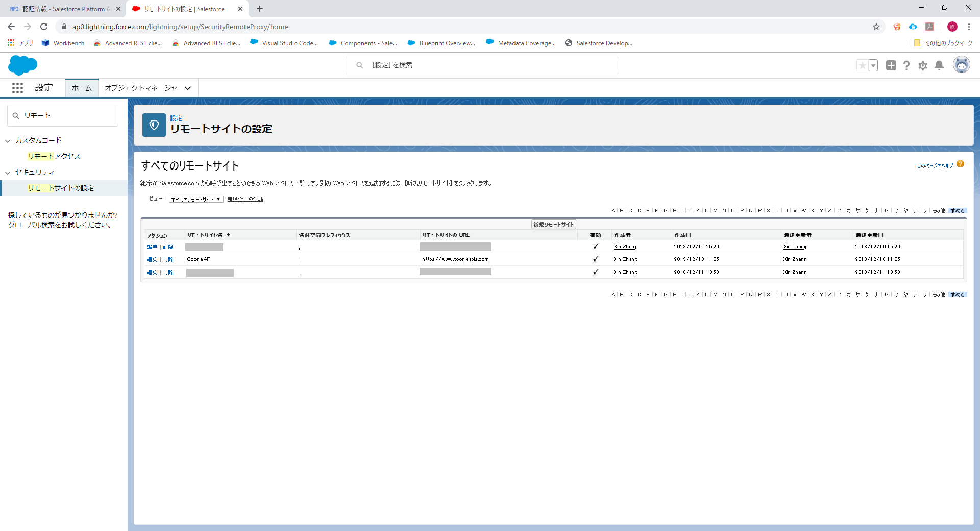Open creator Xin Zhang in the Google API row

click(x=625, y=259)
